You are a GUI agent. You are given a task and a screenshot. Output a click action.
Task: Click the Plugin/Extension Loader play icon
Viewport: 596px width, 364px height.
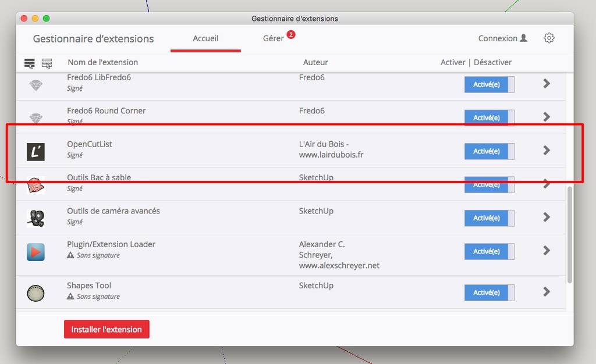point(36,252)
